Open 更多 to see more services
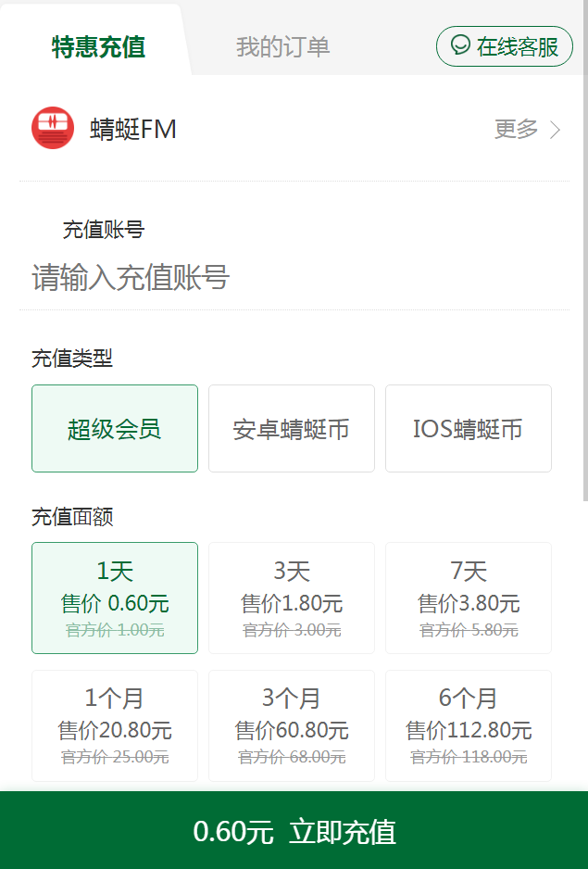The image size is (588, 869). [x=517, y=130]
